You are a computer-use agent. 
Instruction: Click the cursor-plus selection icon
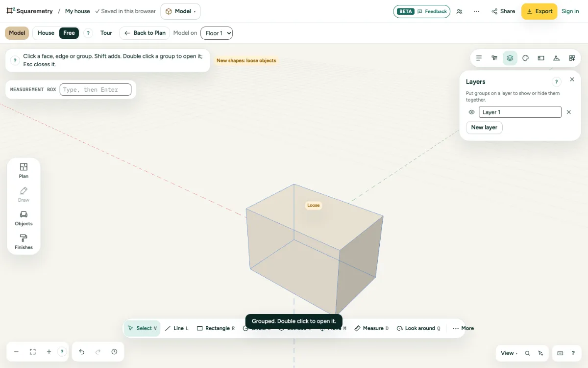pos(540,353)
